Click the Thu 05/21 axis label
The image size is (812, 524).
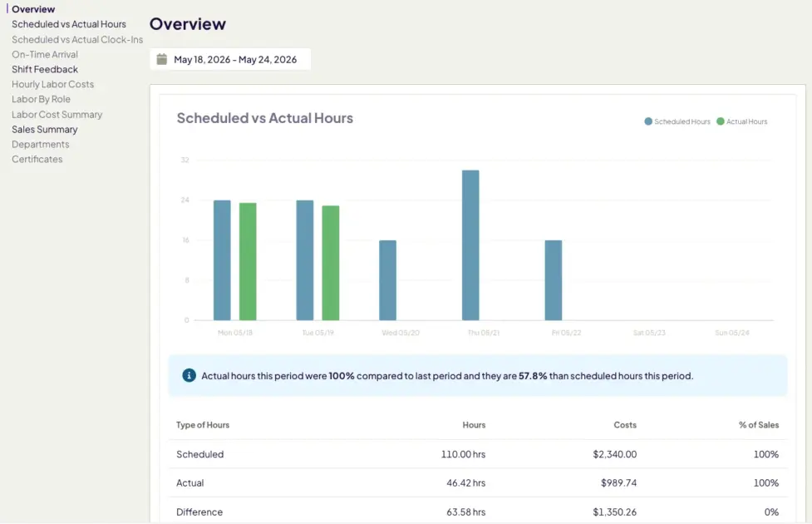pyautogui.click(x=484, y=333)
